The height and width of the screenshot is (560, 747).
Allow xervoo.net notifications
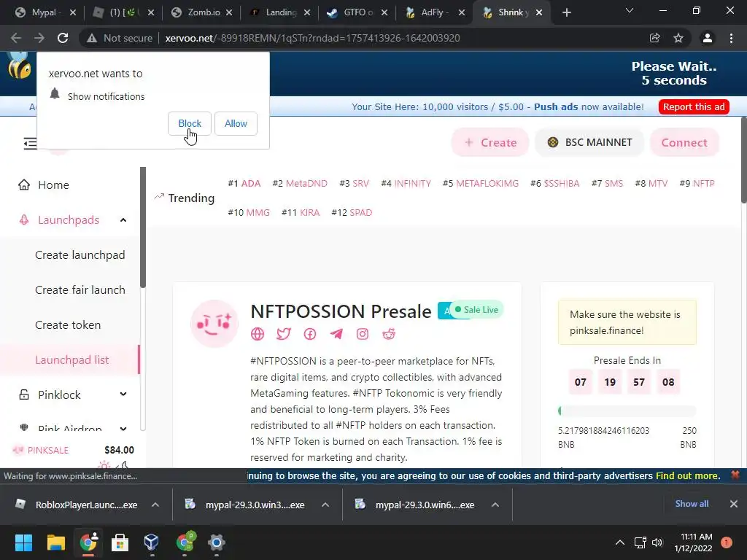[236, 124]
